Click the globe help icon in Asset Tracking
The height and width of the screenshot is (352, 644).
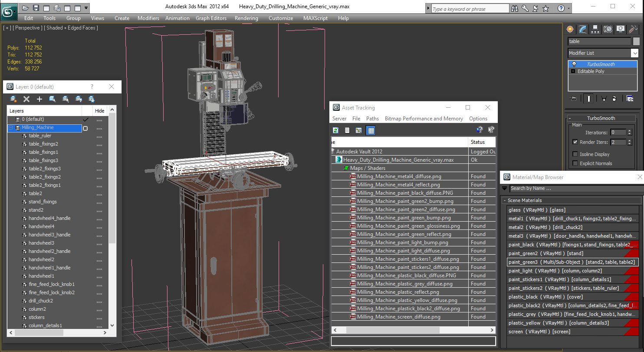480,130
